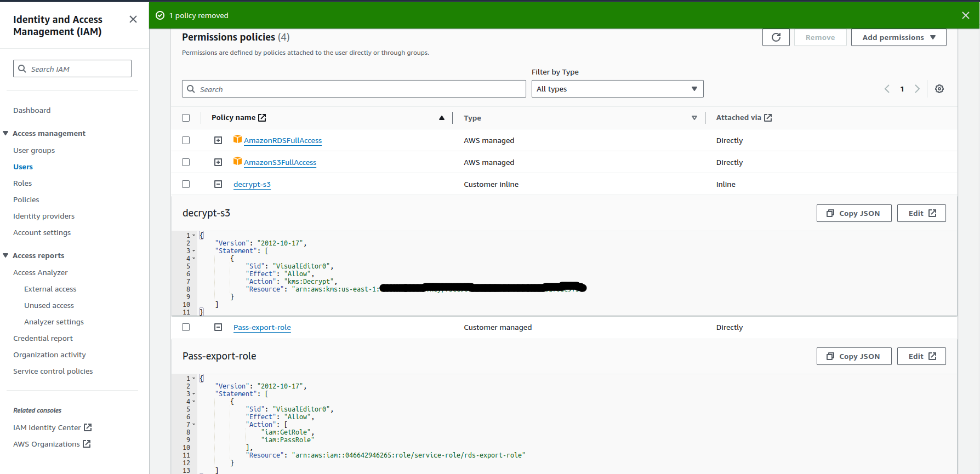Fold line 1 of decrypt-s3 JSON

pyautogui.click(x=194, y=236)
